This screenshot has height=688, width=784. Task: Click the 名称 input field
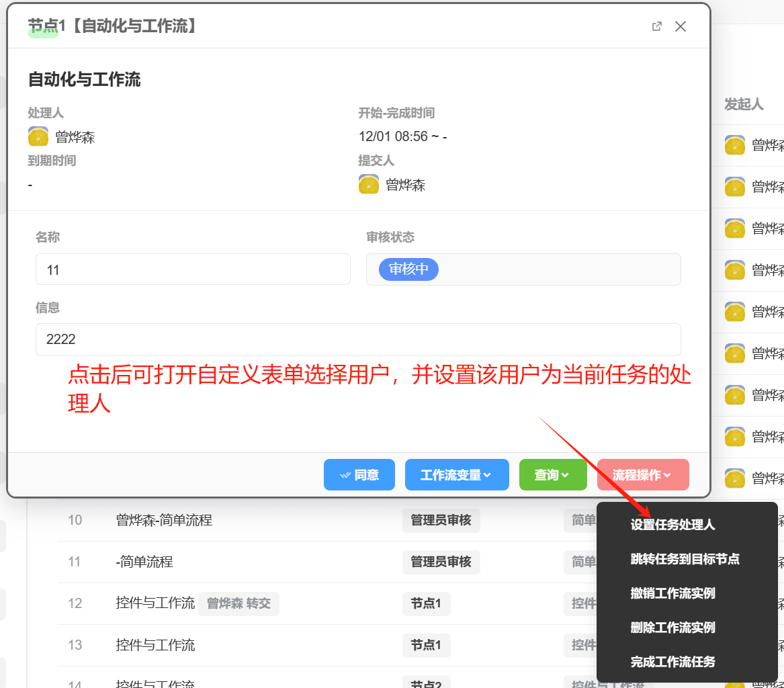(x=193, y=269)
